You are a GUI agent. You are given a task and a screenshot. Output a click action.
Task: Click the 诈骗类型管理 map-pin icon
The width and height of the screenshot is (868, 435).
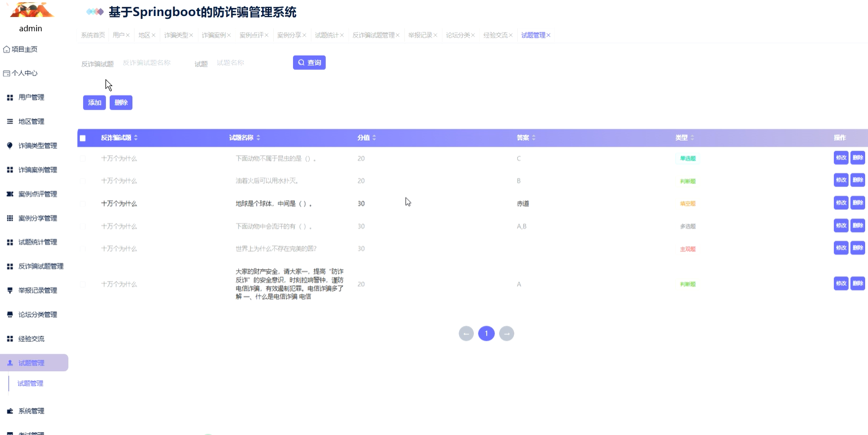(10, 145)
